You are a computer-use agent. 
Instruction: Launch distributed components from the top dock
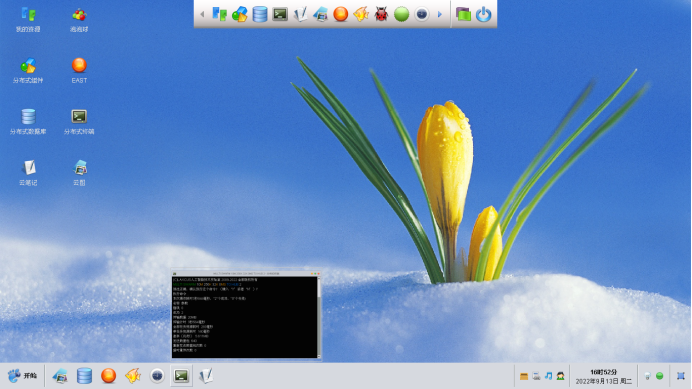240,14
